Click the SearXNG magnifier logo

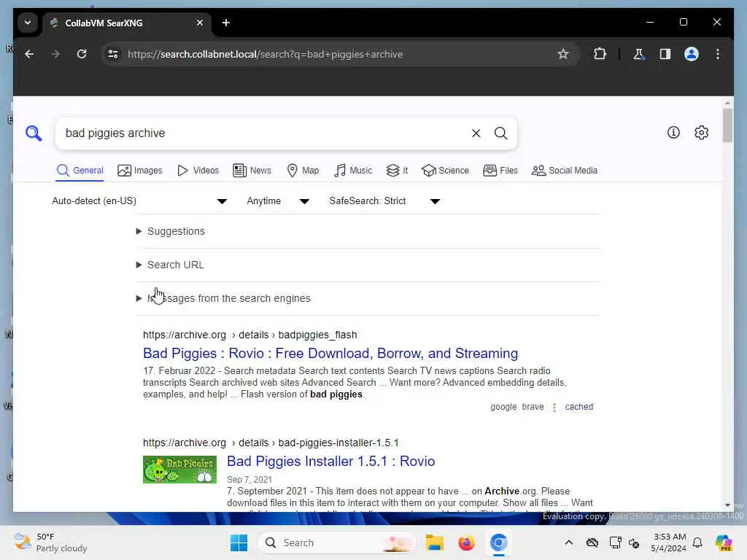click(x=34, y=133)
